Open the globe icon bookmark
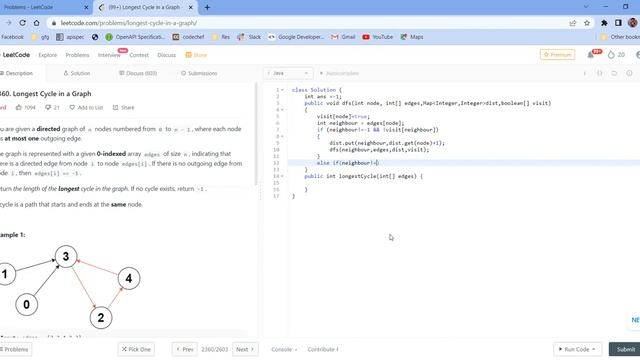Viewport: 640px width, 360px height. click(95, 37)
